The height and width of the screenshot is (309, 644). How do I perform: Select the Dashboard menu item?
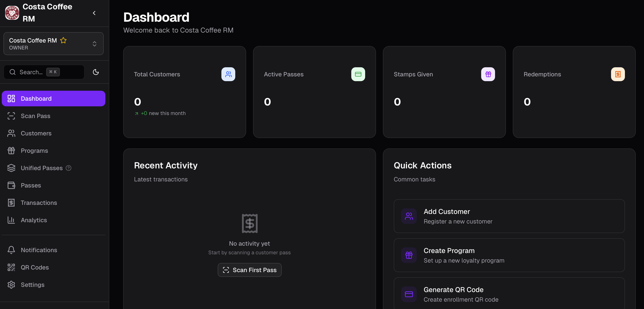point(36,98)
